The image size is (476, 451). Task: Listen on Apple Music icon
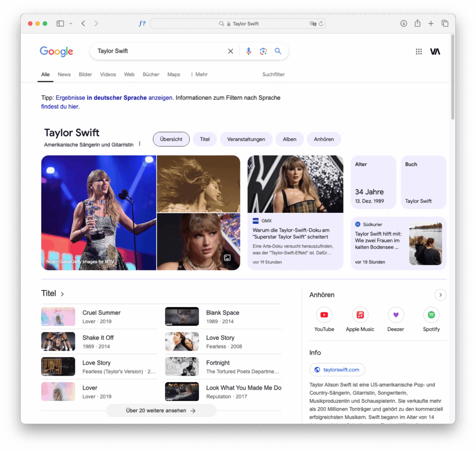coord(360,315)
